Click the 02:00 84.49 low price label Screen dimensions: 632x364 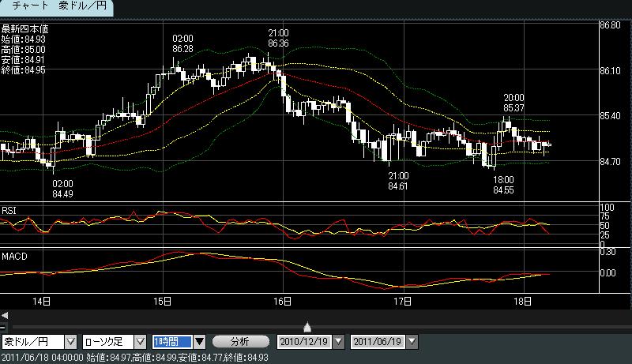(62, 187)
